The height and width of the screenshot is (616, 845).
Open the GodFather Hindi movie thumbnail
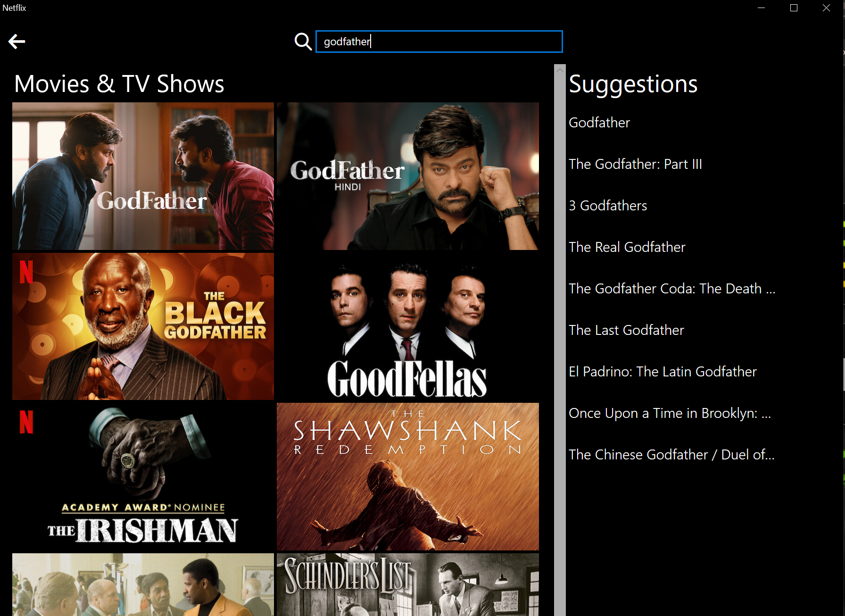point(408,176)
